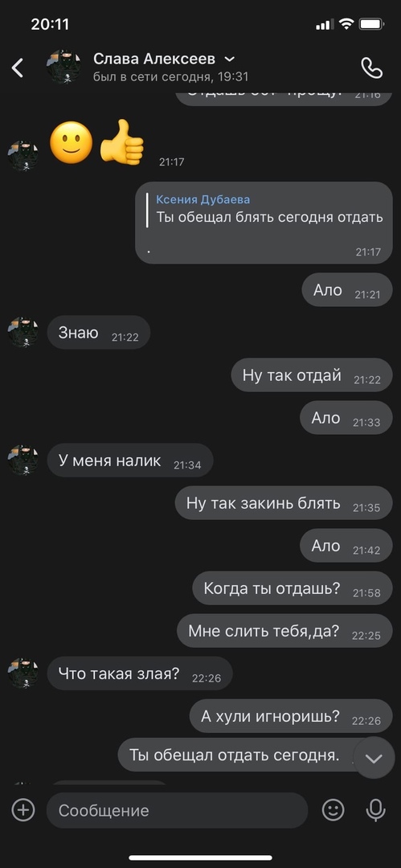Tap the 'Сообщение' message input field
Image resolution: width=401 pixels, height=868 pixels.
point(177,810)
